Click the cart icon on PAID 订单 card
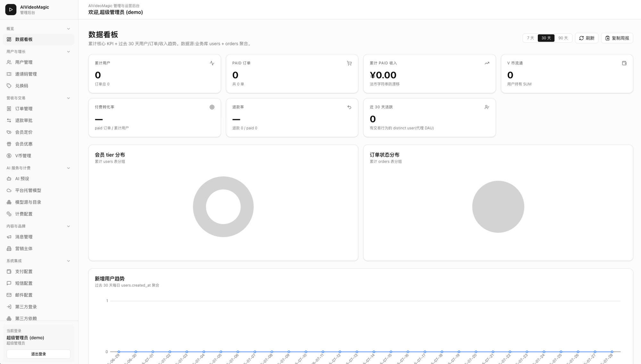This screenshot has width=641, height=364. click(349, 63)
